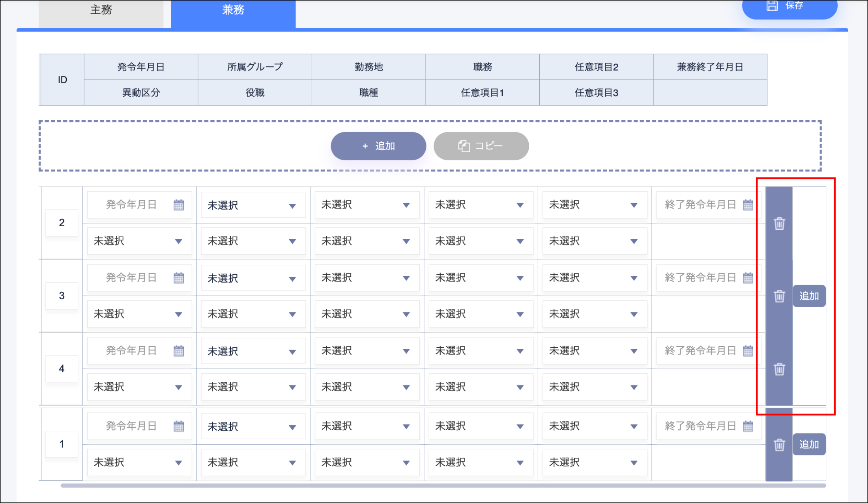
Task: Open row 3 異動区分 dropdown
Action: 139,314
